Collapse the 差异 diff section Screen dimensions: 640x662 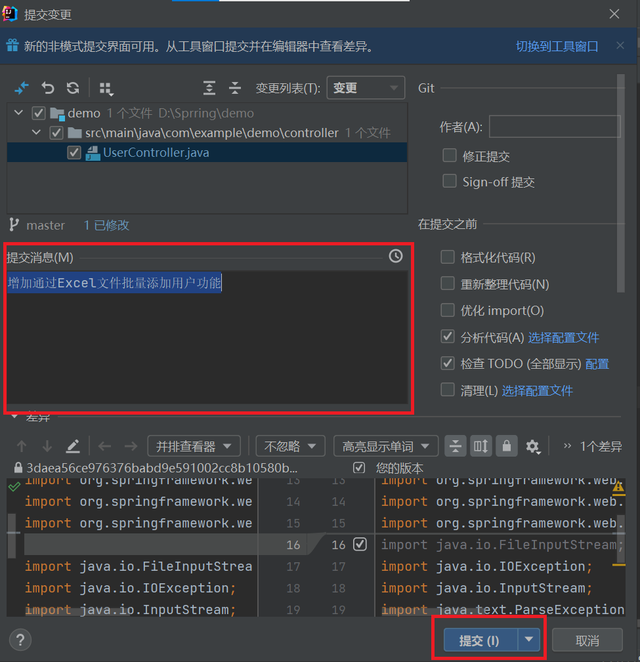click(x=15, y=417)
